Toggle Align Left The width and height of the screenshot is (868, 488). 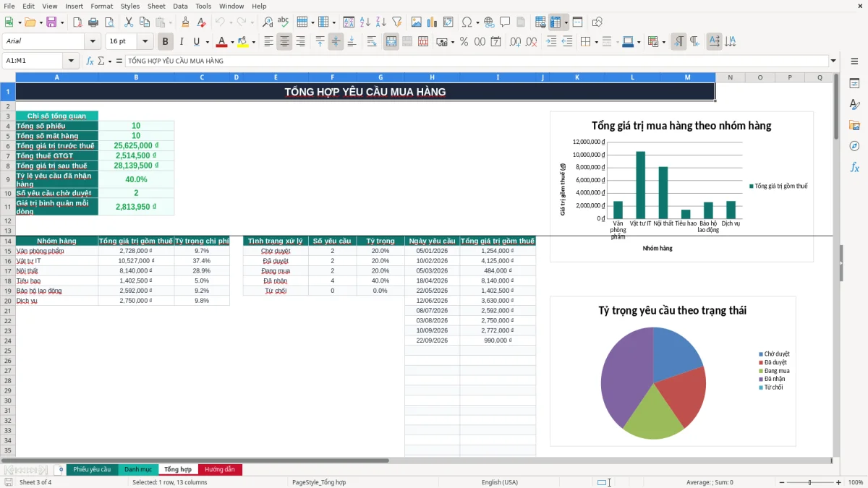click(x=269, y=42)
